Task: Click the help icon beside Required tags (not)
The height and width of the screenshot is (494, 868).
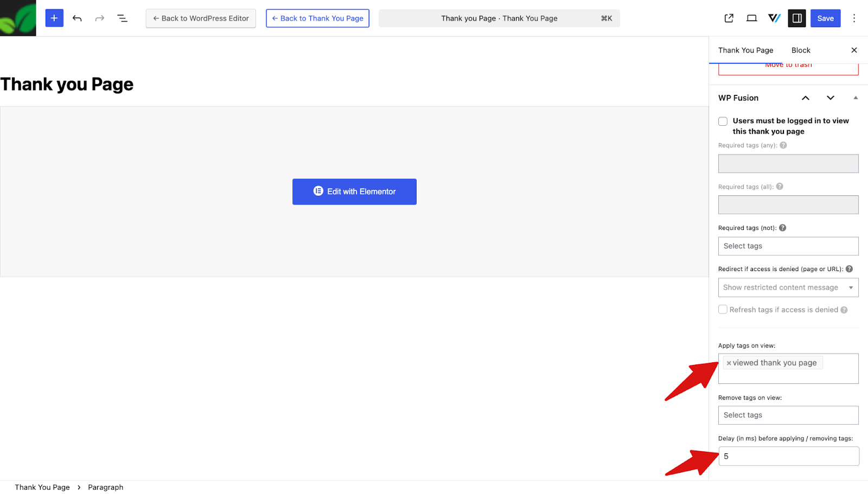Action: coord(782,228)
